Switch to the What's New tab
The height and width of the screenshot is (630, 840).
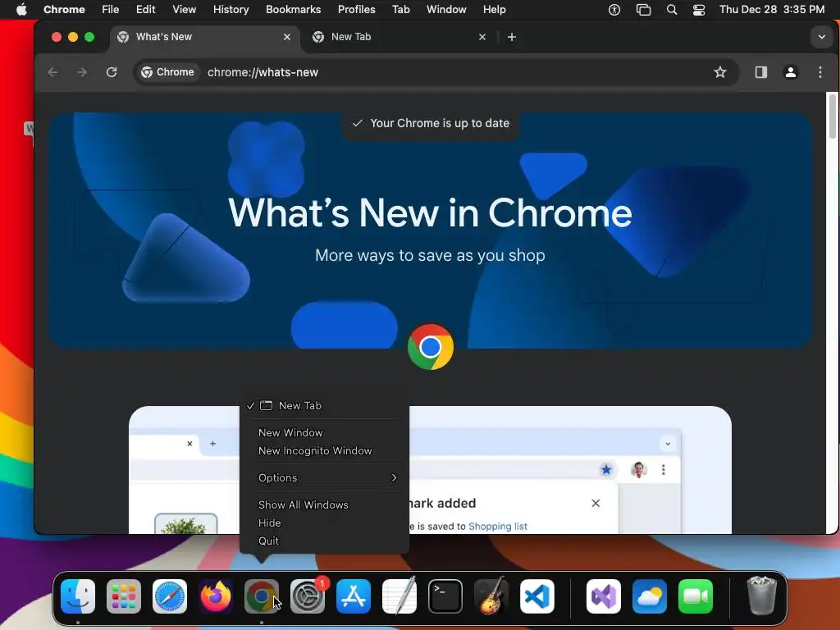204,37
